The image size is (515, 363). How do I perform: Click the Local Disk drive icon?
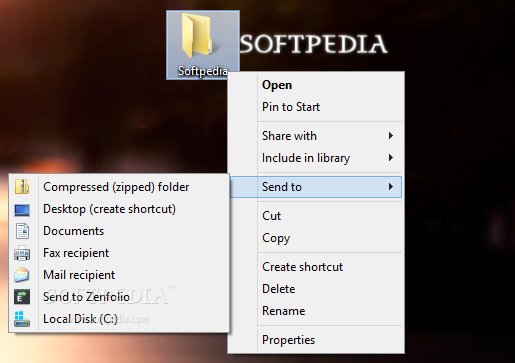tap(22, 319)
